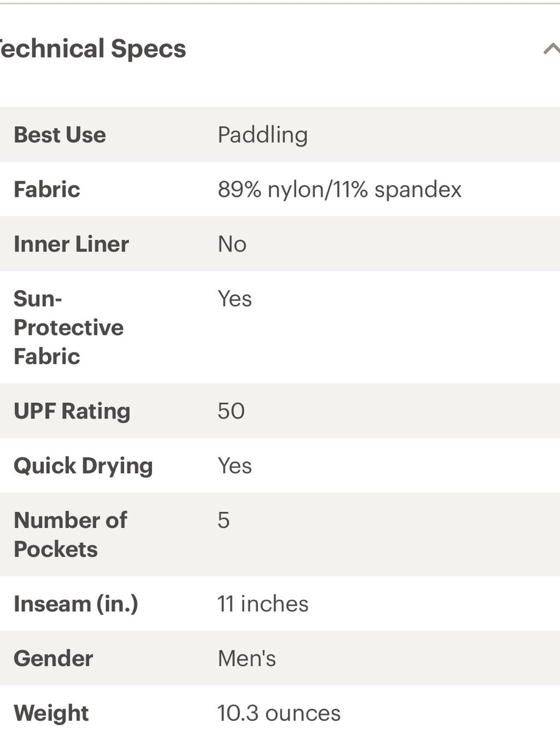Select the Best Use label
This screenshot has height=747, width=560.
pyautogui.click(x=60, y=135)
